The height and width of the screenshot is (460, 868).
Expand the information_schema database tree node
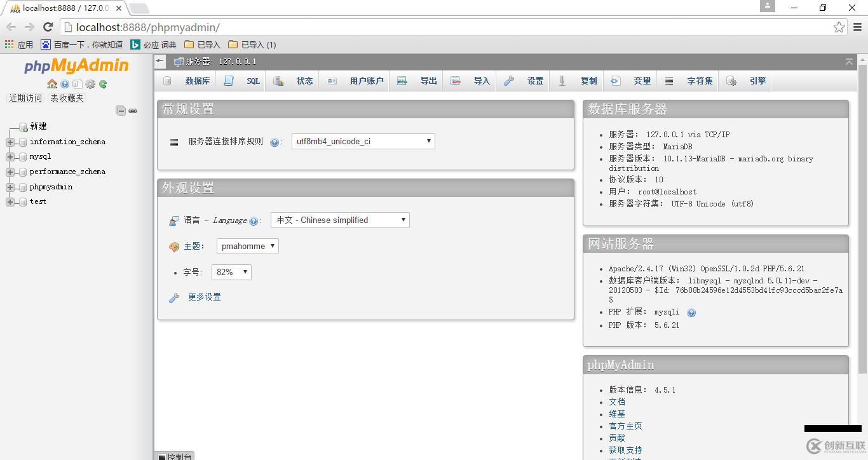(x=10, y=142)
